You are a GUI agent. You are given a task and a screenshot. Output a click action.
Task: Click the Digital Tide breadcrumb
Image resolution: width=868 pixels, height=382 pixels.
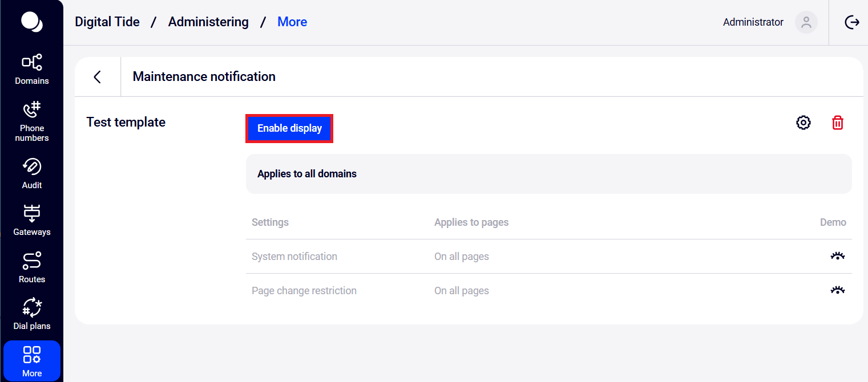(x=107, y=22)
